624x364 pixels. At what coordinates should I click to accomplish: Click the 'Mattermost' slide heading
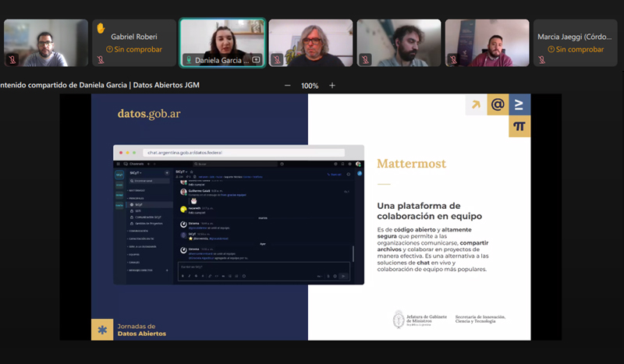[x=412, y=164]
